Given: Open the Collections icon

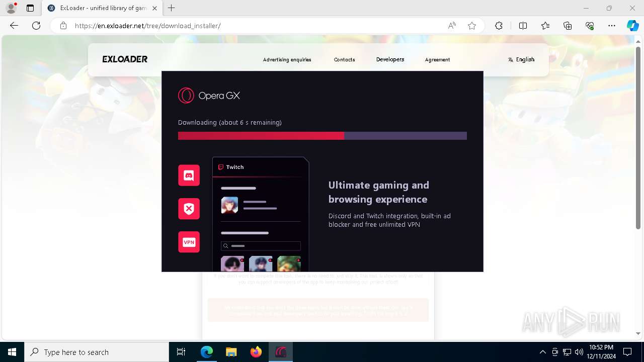Looking at the screenshot, I should pyautogui.click(x=568, y=26).
